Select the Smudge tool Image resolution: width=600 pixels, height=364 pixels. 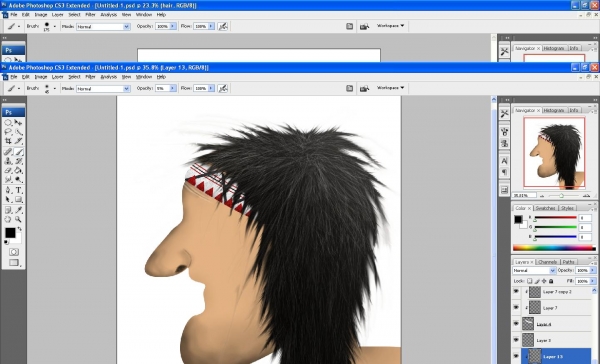[x=8, y=180]
